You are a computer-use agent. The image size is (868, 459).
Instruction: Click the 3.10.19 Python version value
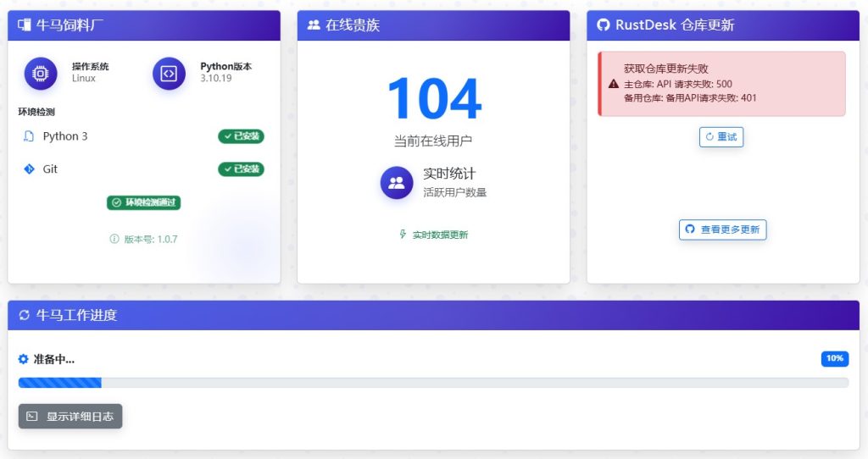(216, 79)
